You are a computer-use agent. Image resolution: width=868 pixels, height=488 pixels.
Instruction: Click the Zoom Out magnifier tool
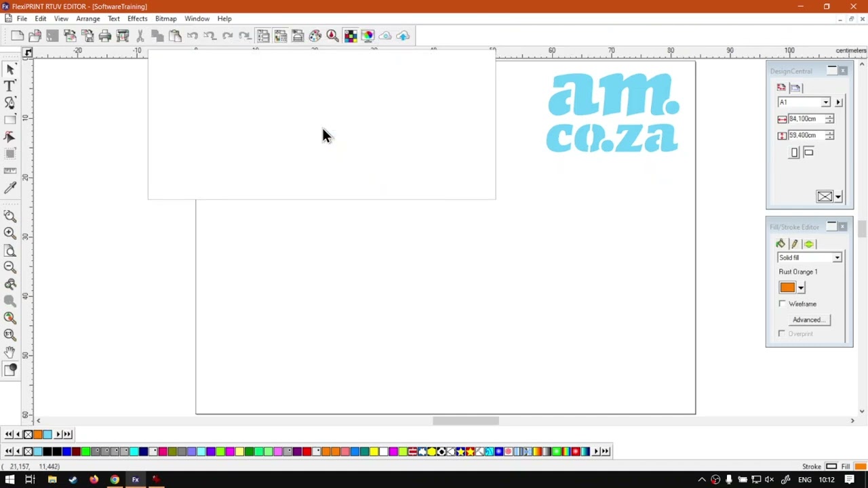click(x=10, y=267)
